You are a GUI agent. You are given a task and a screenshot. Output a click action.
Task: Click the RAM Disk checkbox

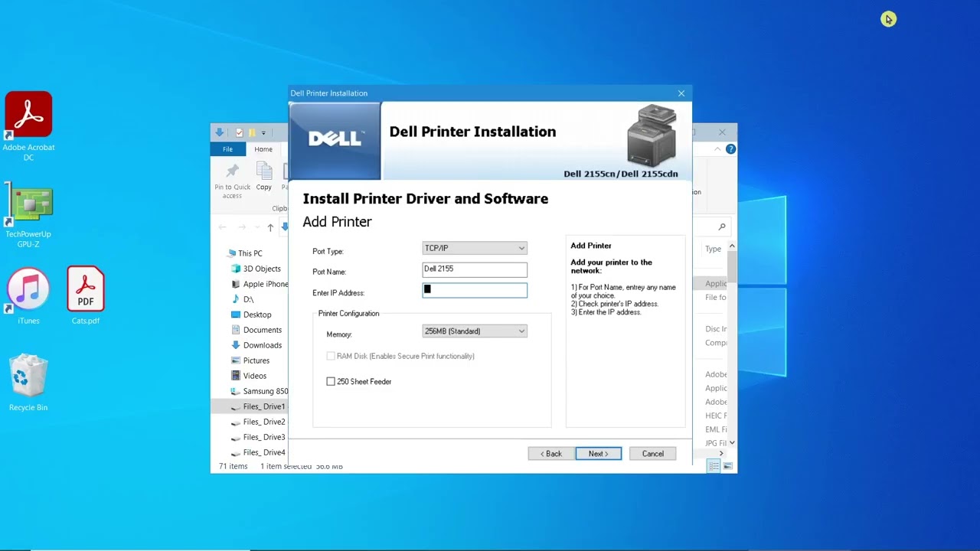pyautogui.click(x=331, y=356)
